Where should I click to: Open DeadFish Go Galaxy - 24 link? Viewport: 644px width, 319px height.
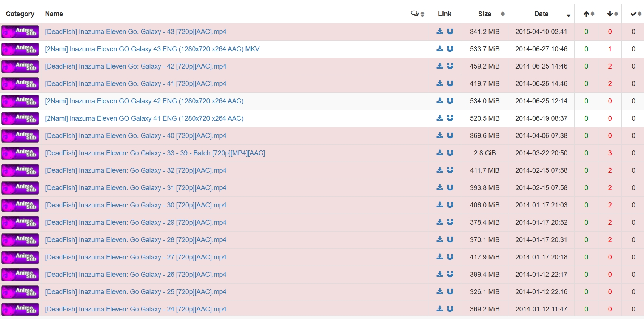(x=136, y=309)
